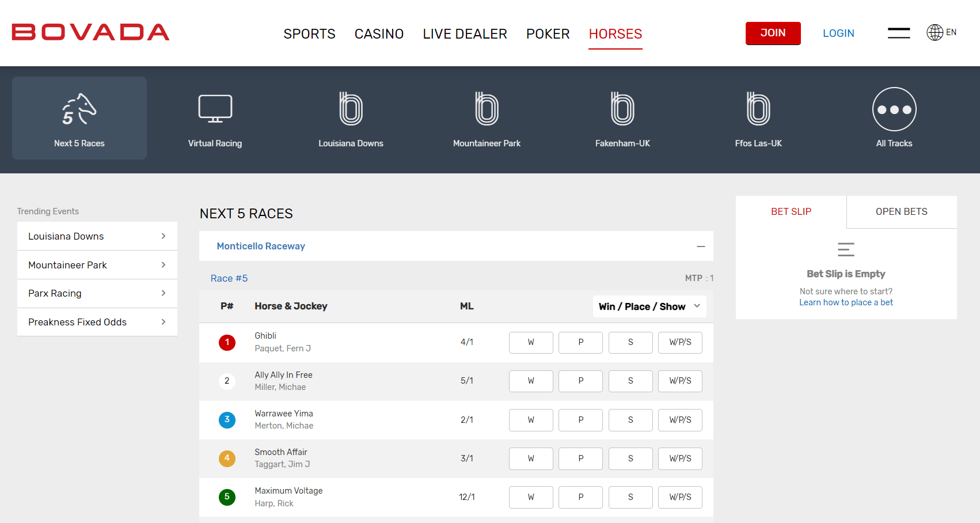Expand Parx Racing trending event
Viewport: 980px width, 523px height.
pyautogui.click(x=97, y=293)
